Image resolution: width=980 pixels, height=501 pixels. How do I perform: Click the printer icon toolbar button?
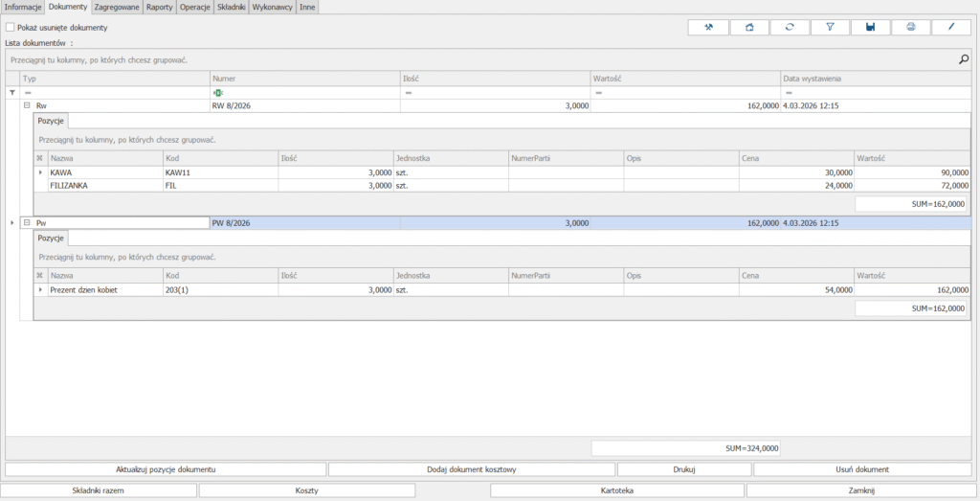click(x=910, y=27)
